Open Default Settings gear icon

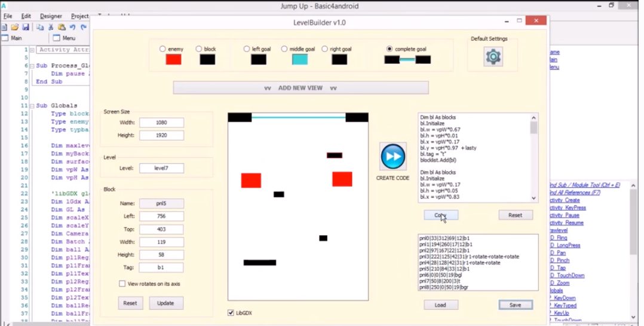coord(493,57)
